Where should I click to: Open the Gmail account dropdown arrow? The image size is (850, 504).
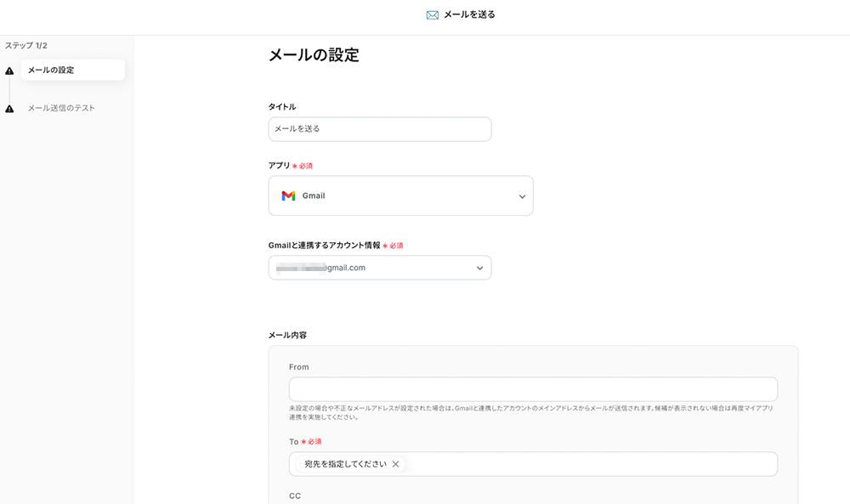[x=479, y=268]
